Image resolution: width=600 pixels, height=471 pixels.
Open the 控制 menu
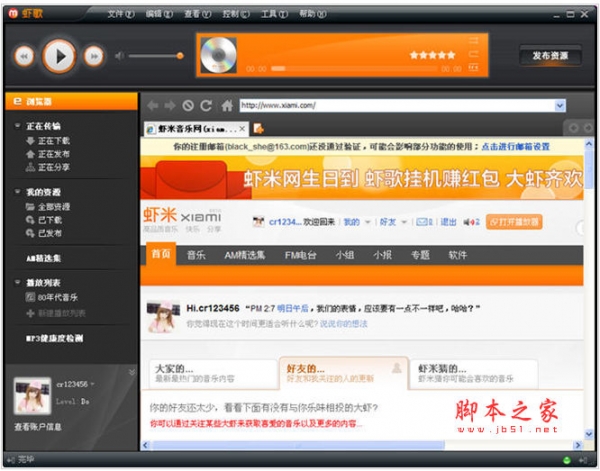[x=236, y=14]
